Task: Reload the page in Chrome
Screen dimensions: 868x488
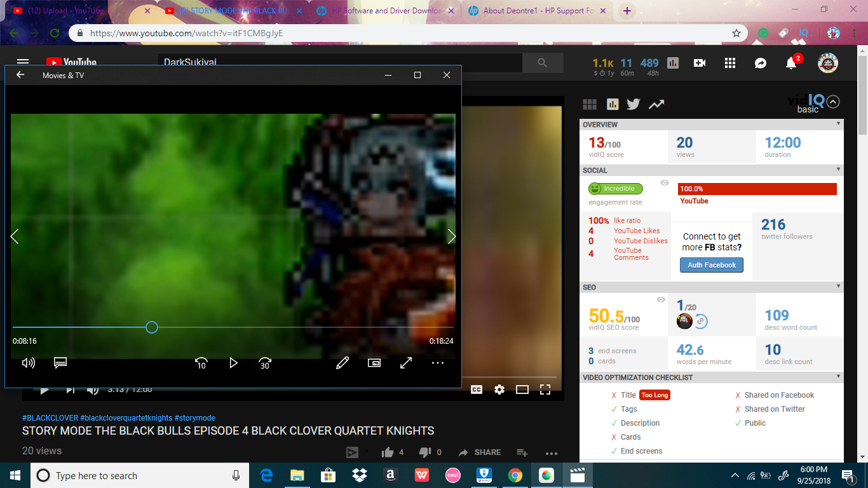Action: coord(55,33)
